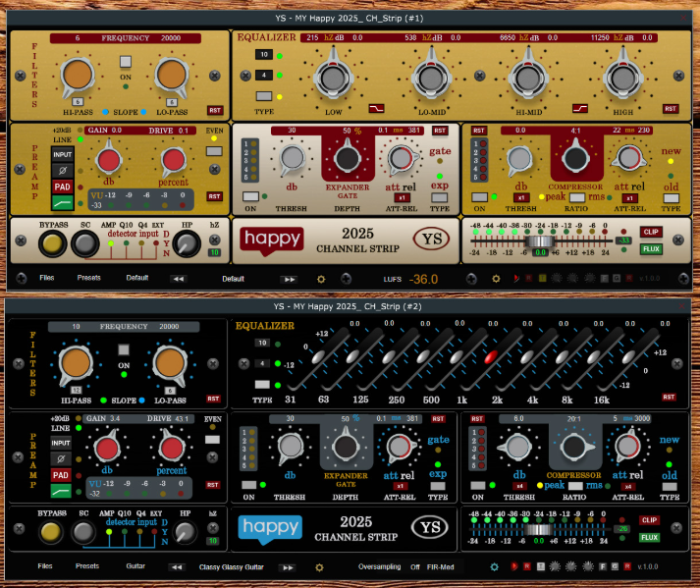Click the blue happy logo in strip #2
The width and height of the screenshot is (700, 588).
coord(270,529)
